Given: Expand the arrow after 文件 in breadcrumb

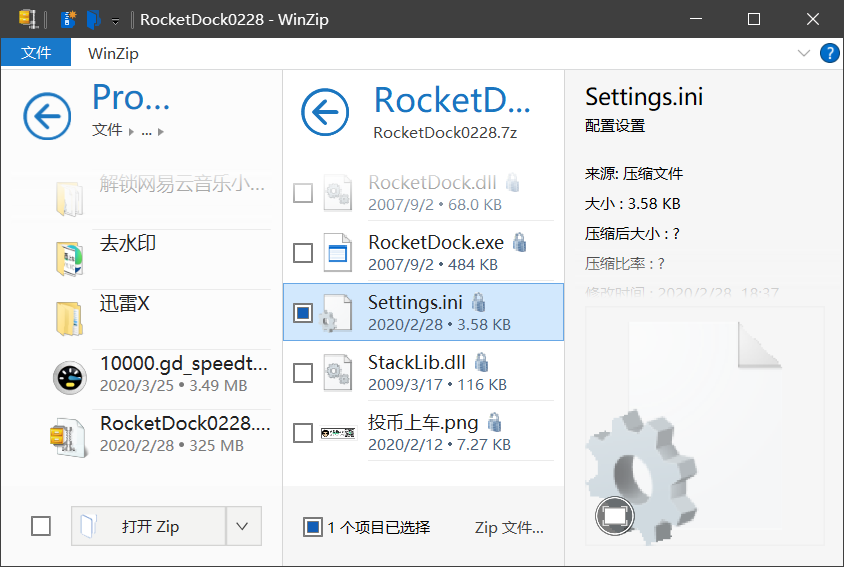Looking at the screenshot, I should pyautogui.click(x=131, y=131).
